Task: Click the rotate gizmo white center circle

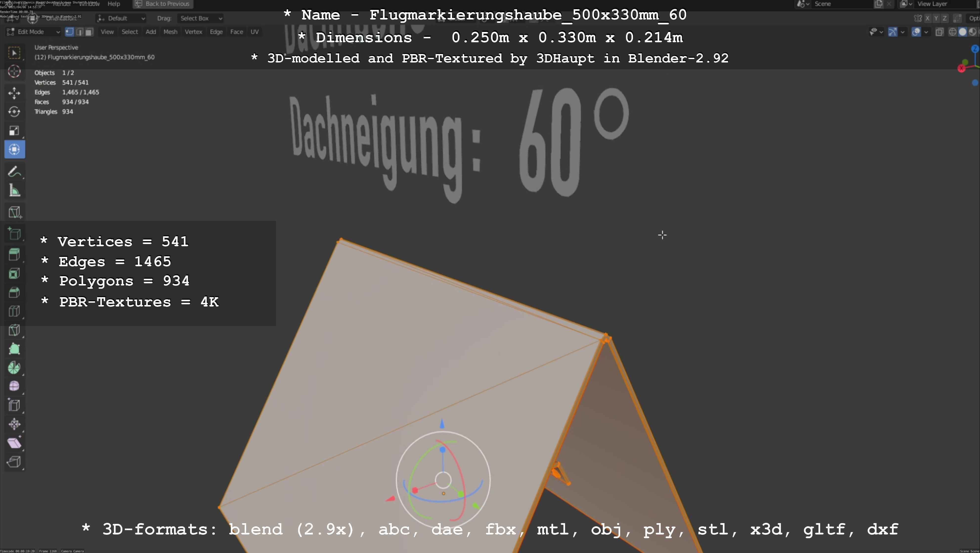Action: pyautogui.click(x=443, y=480)
